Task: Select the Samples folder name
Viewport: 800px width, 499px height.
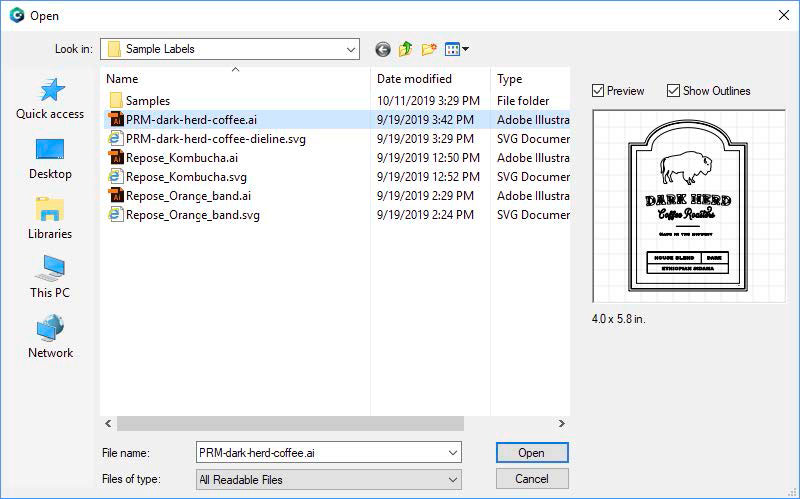Action: pos(148,101)
